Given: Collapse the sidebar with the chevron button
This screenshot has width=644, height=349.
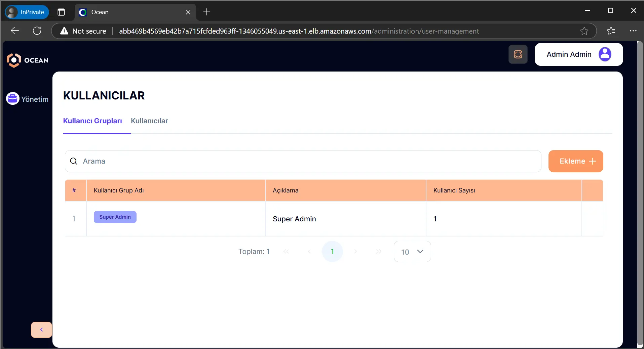Looking at the screenshot, I should [x=41, y=330].
